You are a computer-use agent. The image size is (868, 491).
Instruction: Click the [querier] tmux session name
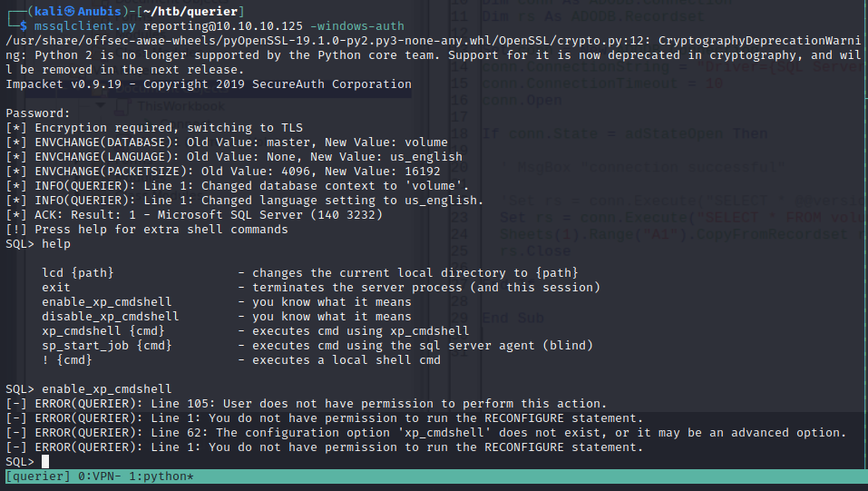(x=35, y=476)
